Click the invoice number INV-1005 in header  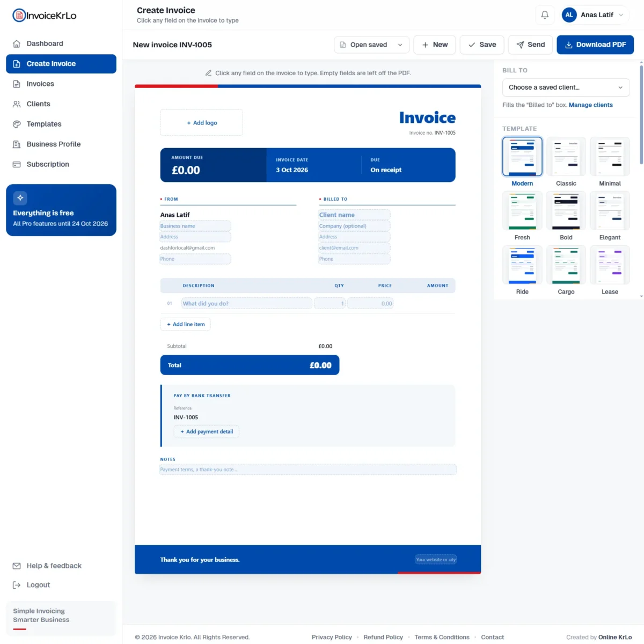click(445, 133)
